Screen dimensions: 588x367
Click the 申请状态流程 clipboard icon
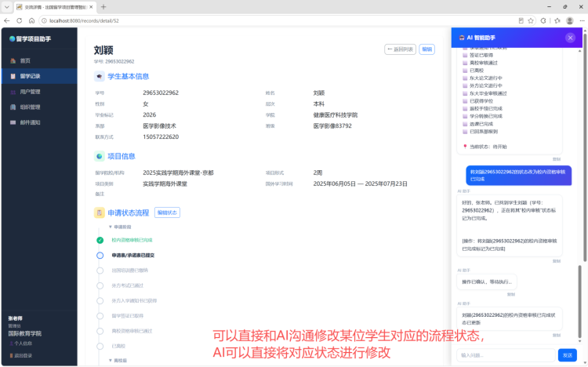coord(99,213)
